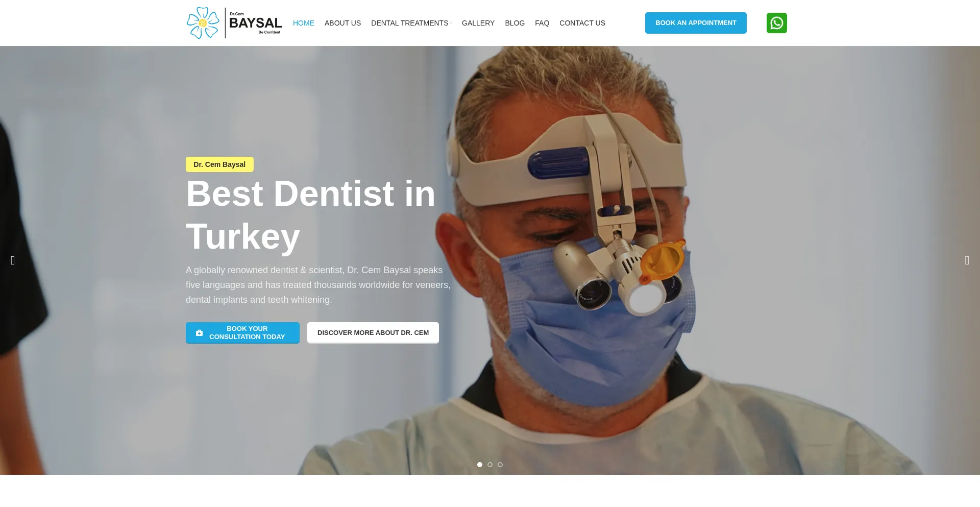
Task: Click Book an Appointment button
Action: (x=696, y=23)
